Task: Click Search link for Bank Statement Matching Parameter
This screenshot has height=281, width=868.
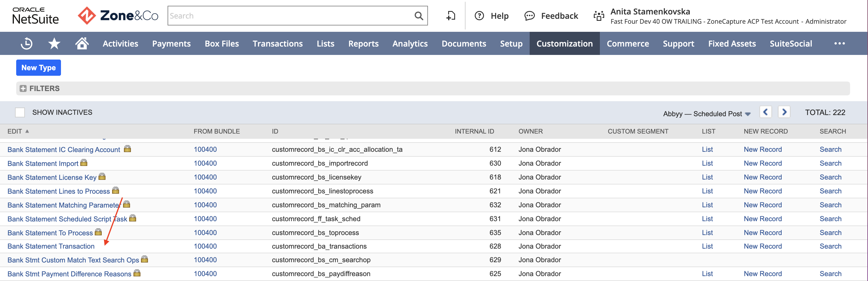Action: (830, 205)
